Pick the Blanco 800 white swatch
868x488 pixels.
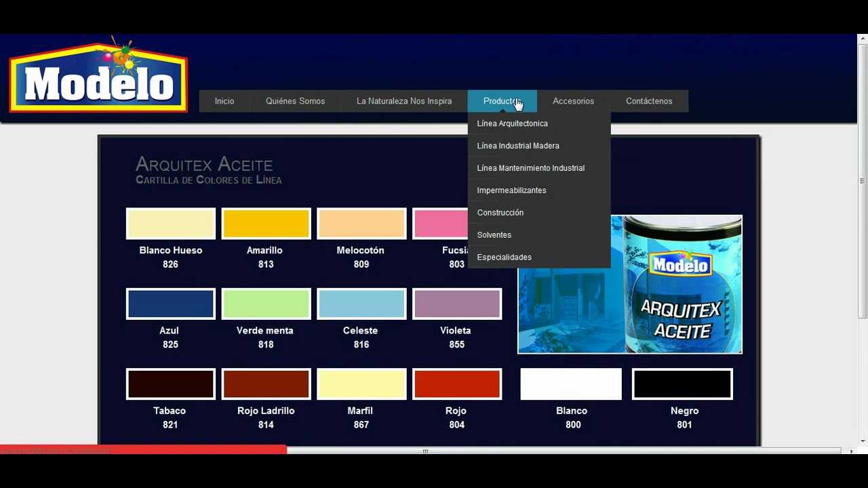pyautogui.click(x=571, y=384)
